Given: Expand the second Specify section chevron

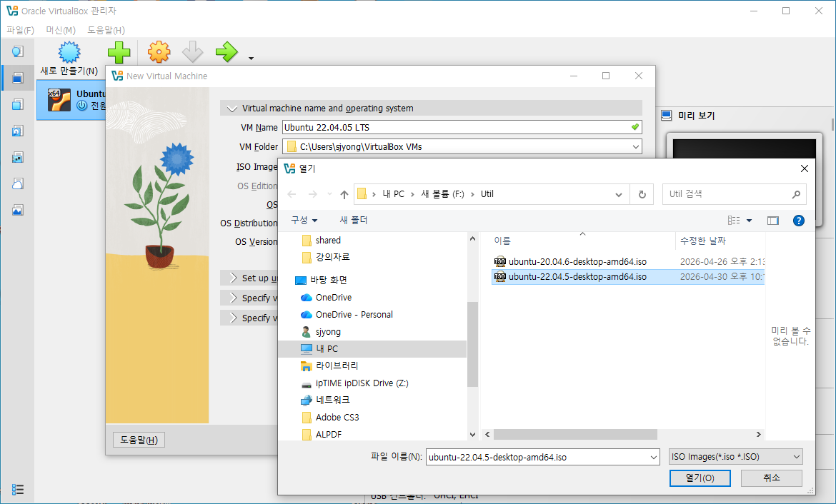Looking at the screenshot, I should (233, 318).
